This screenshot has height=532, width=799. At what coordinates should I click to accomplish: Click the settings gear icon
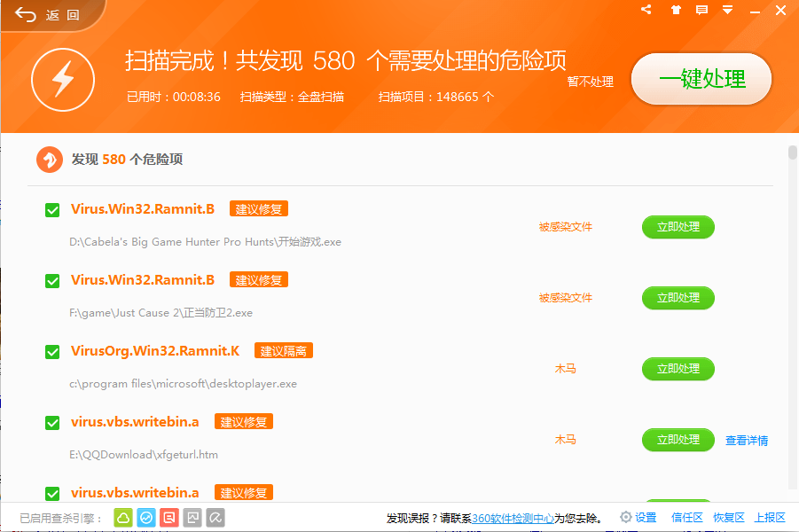625,517
